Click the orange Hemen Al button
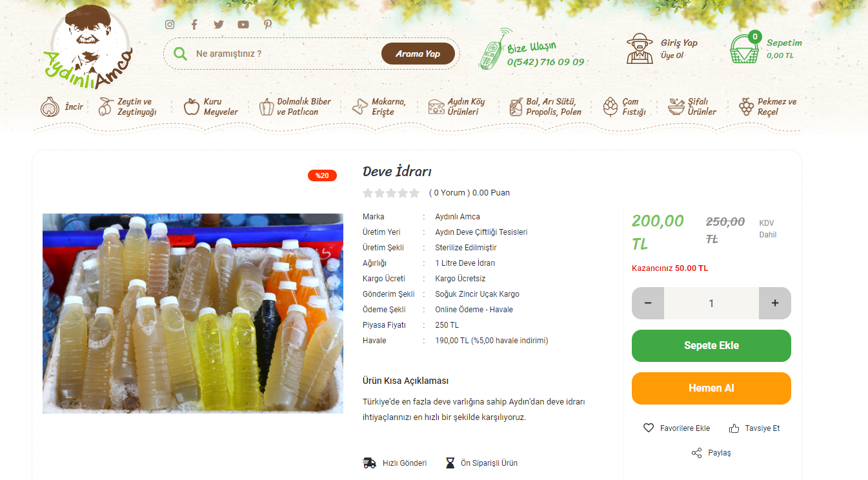This screenshot has width=868, height=480. tap(711, 388)
